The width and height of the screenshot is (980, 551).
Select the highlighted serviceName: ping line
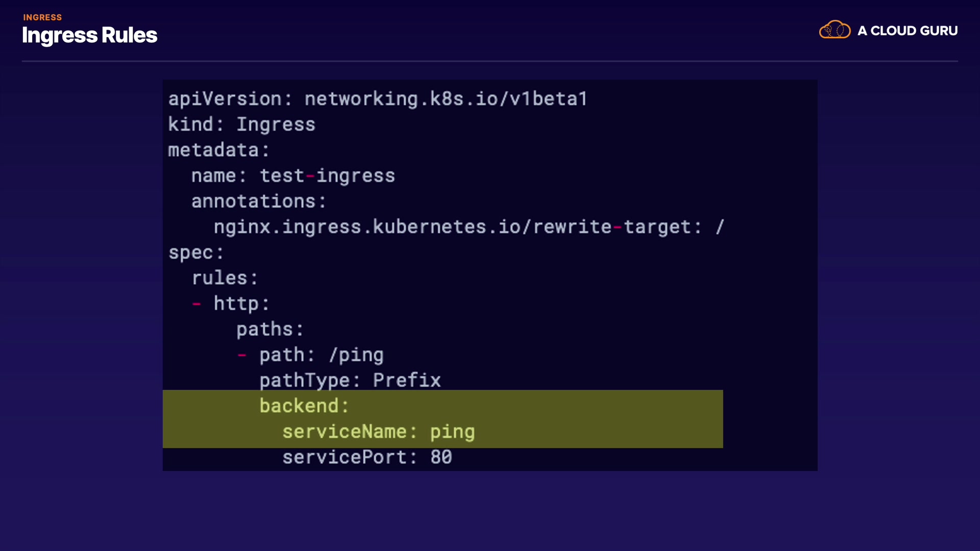pos(378,432)
